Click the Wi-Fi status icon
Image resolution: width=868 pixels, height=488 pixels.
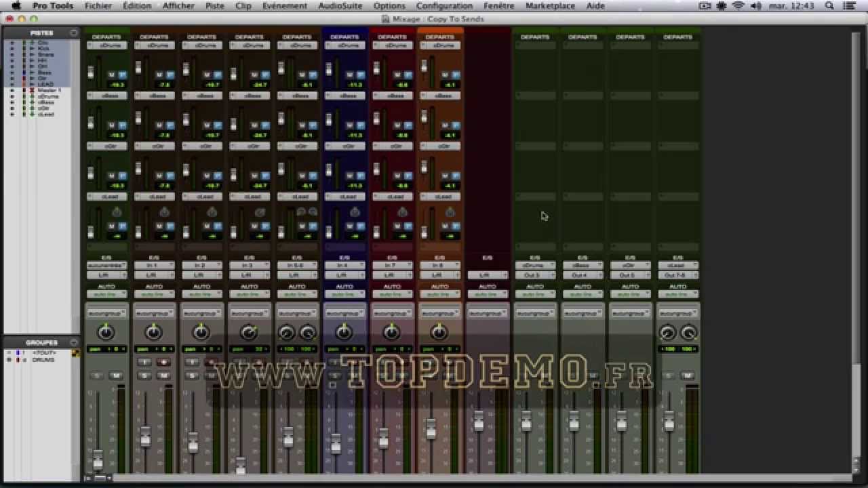coord(738,5)
